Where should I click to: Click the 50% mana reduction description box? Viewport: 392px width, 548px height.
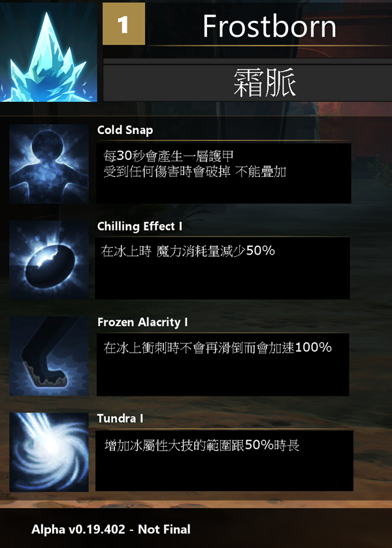(222, 268)
